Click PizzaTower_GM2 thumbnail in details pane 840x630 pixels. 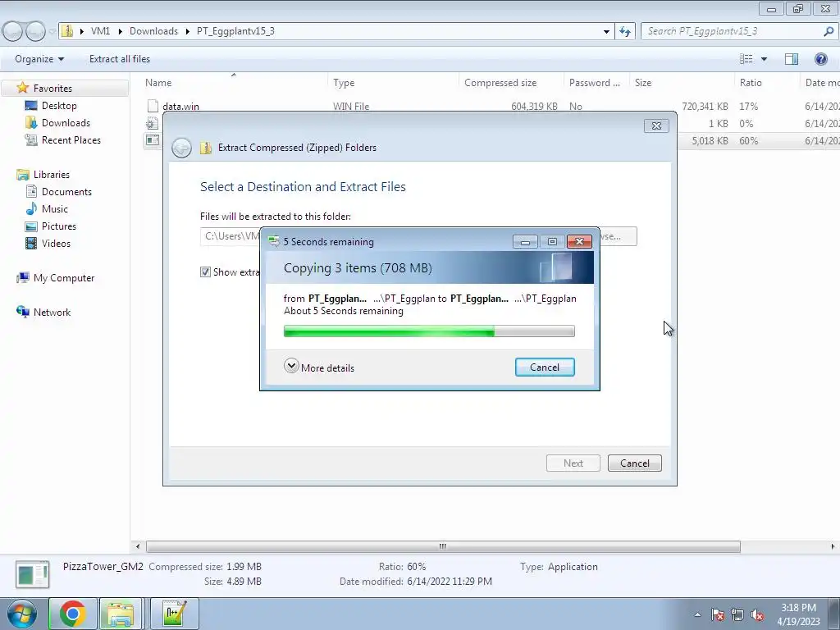pos(33,574)
